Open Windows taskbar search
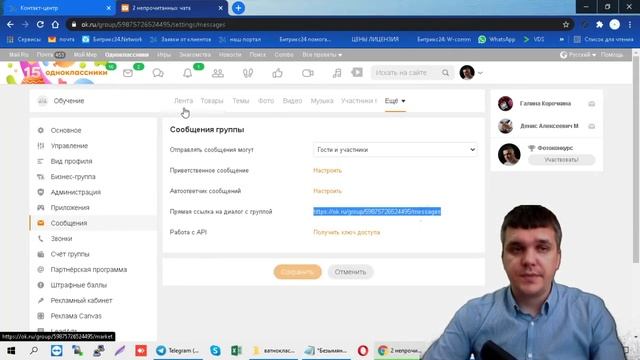This screenshot has height=360, width=640. [34, 351]
